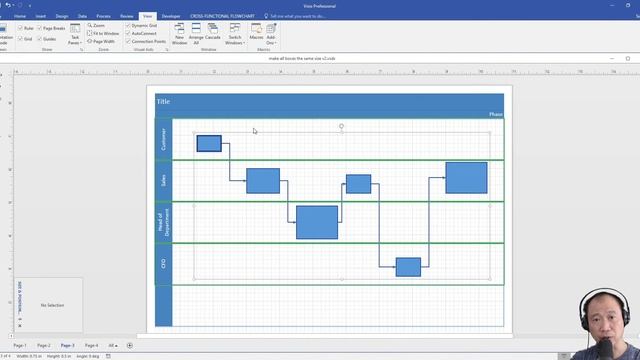The width and height of the screenshot is (640, 360).
Task: Click the Zoom magnifier button
Action: [96, 25]
